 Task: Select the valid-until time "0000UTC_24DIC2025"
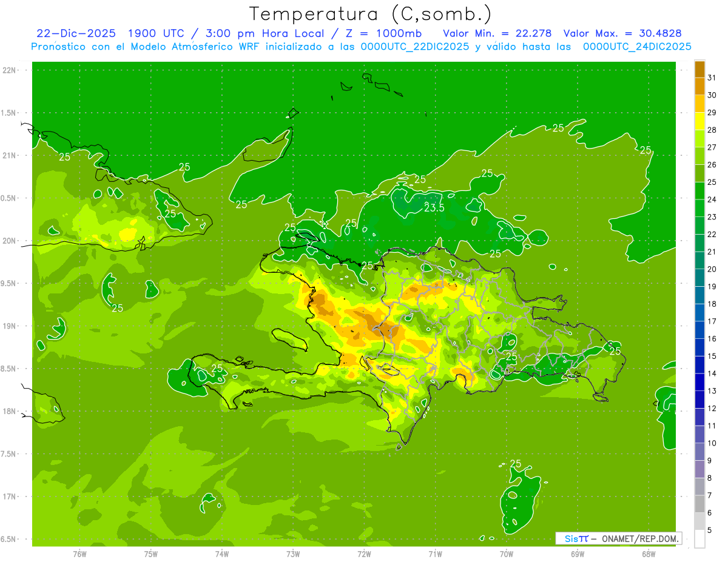(x=637, y=47)
